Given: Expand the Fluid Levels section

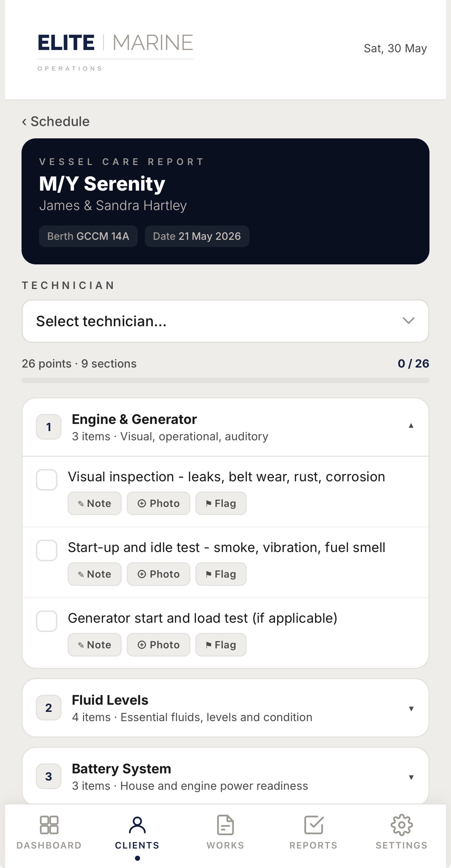Looking at the screenshot, I should [225, 708].
